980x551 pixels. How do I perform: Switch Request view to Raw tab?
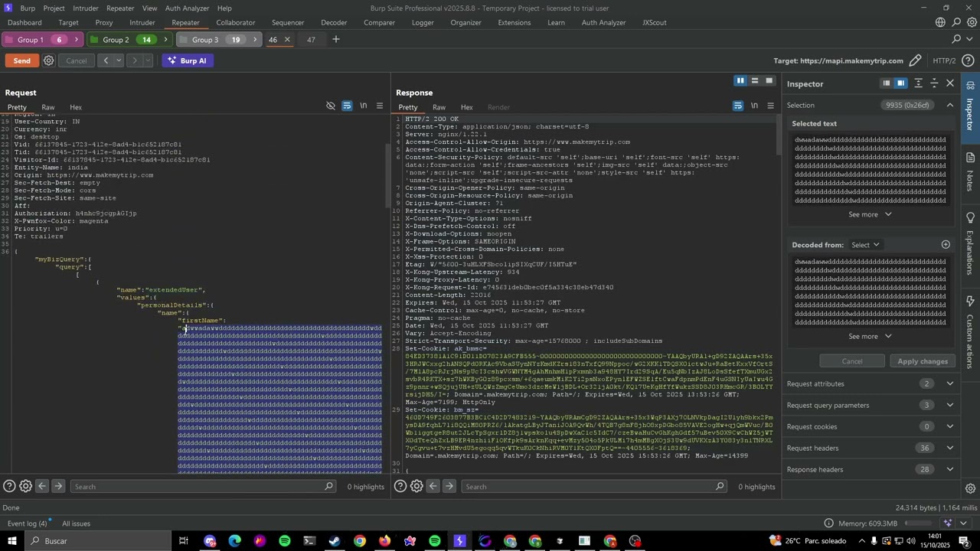point(48,107)
